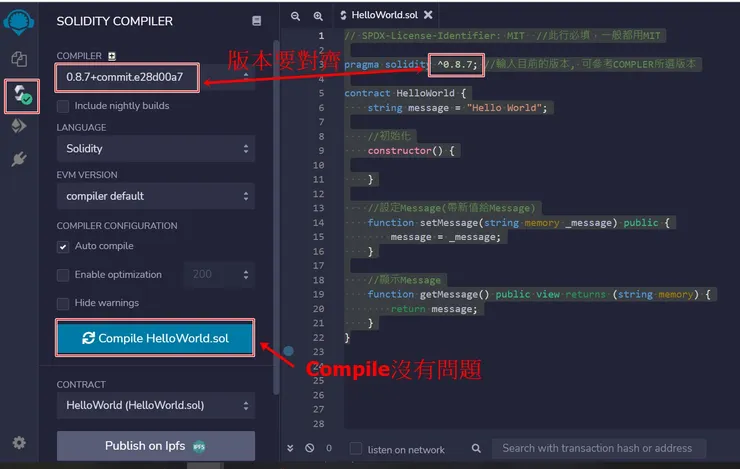Viewport: 740px width, 469px height.
Task: Zoom in the editor font
Action: 318,16
